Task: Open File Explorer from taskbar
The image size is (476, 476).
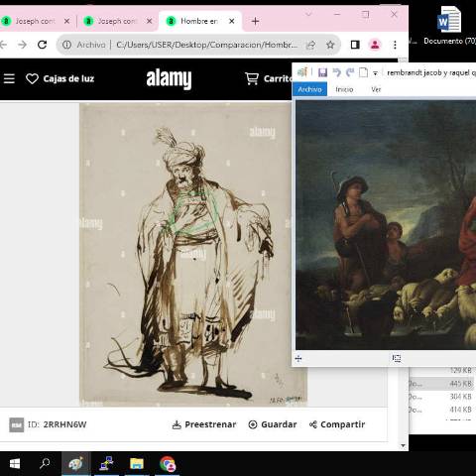Action: (x=137, y=464)
